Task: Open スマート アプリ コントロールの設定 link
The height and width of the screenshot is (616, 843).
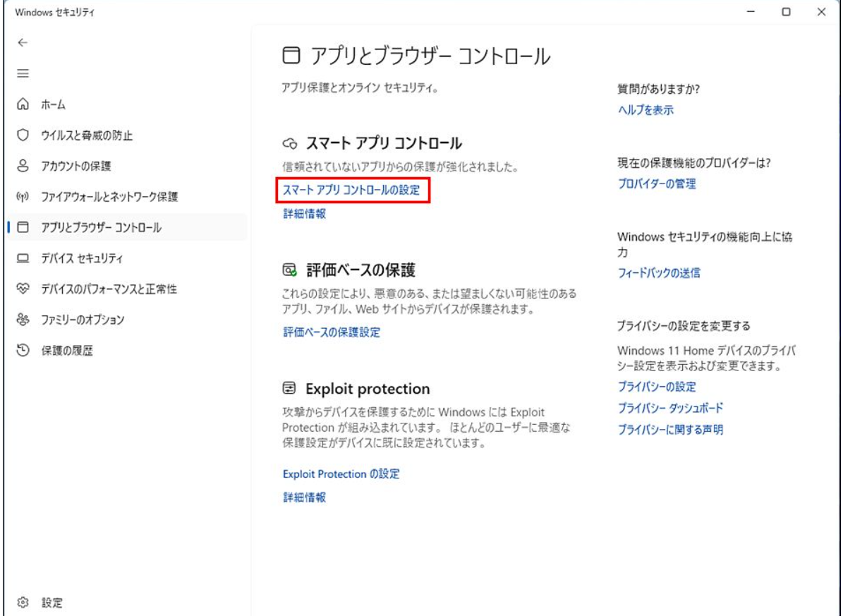Action: point(351,190)
